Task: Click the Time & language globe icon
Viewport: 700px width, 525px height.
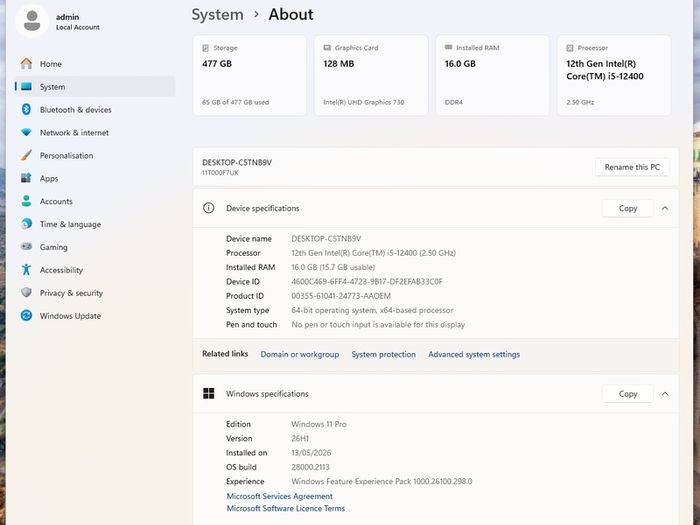Action: click(x=26, y=224)
